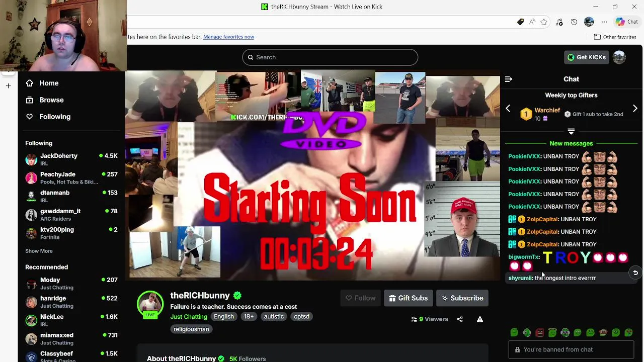Open Edge Settings and more menu
The height and width of the screenshot is (362, 644).
tap(604, 22)
